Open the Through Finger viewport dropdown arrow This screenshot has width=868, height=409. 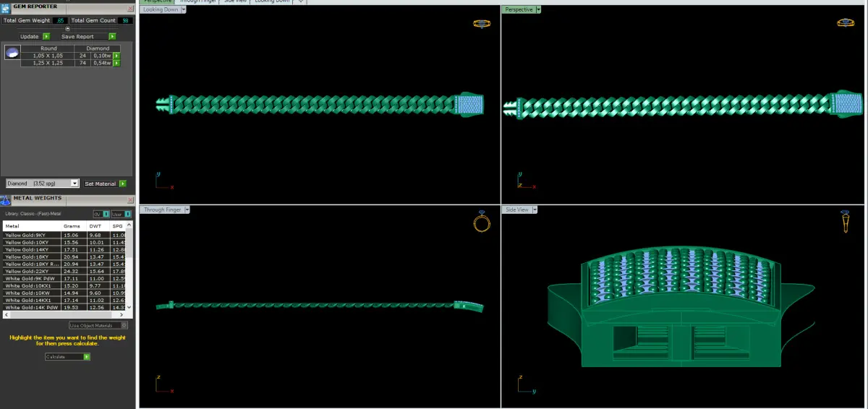tap(187, 210)
